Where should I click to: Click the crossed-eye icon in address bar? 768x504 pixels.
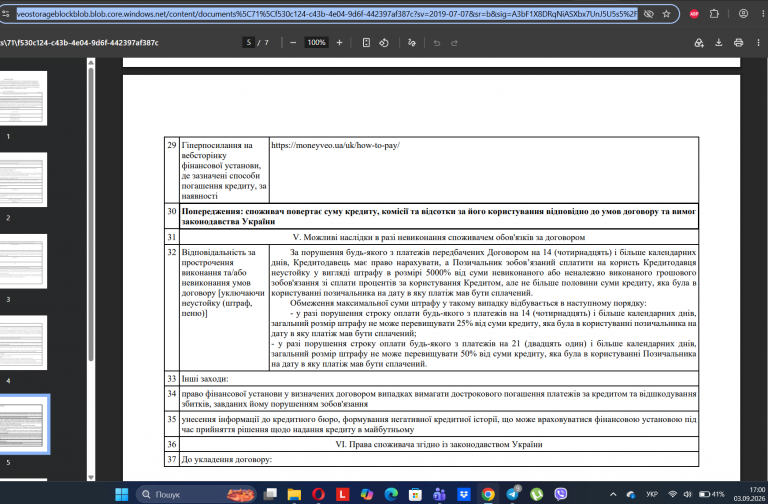click(648, 14)
